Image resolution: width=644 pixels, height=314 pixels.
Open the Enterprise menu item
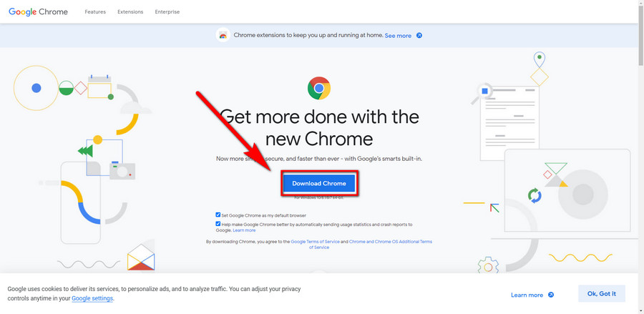[x=167, y=12]
